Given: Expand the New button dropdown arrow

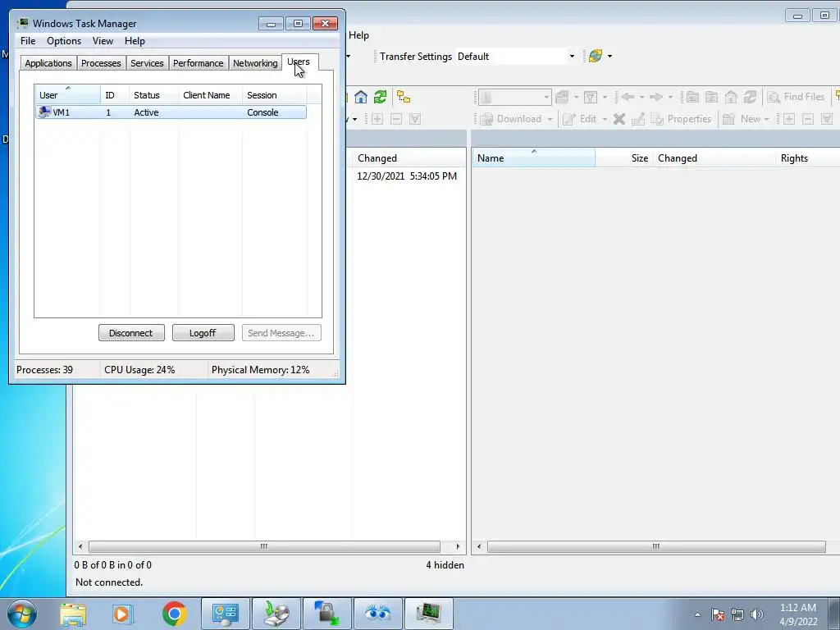Looking at the screenshot, I should coord(767,119).
